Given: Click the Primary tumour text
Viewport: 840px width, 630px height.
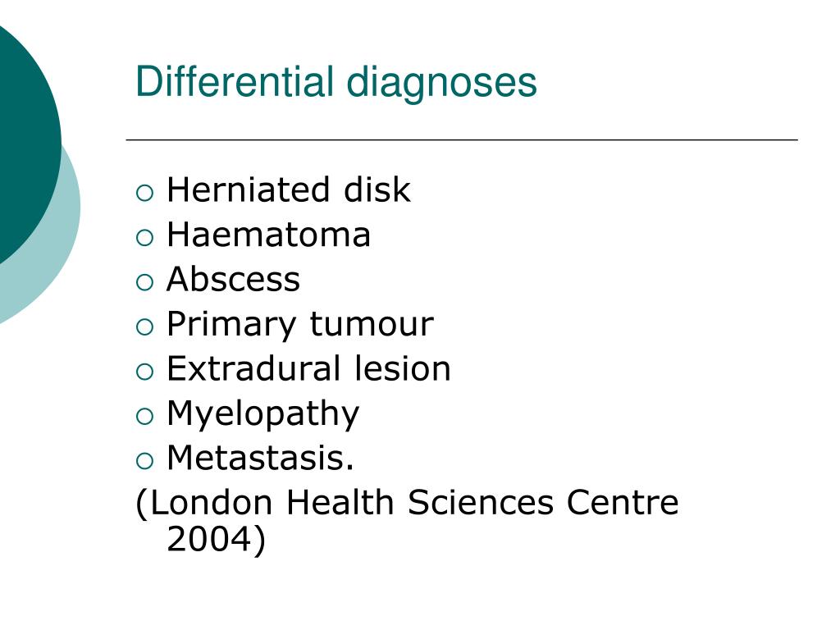Looking at the screenshot, I should (300, 325).
